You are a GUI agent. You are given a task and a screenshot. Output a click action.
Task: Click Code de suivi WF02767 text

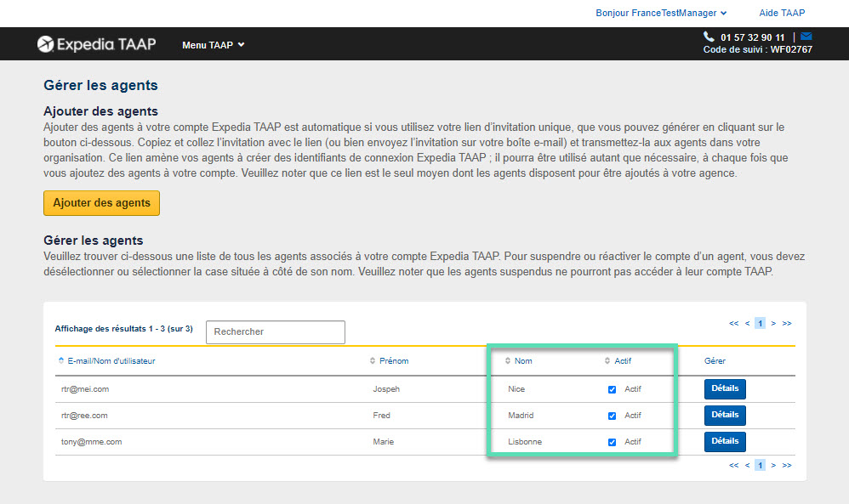point(757,49)
